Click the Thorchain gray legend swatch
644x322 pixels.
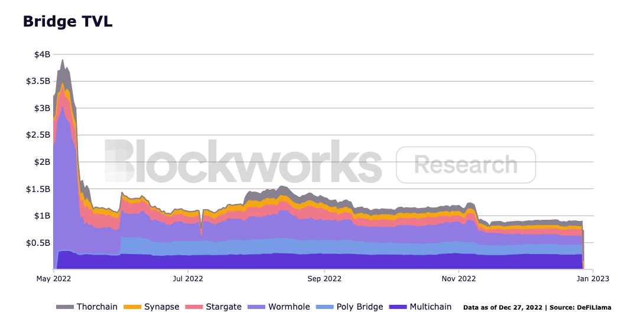pos(64,307)
